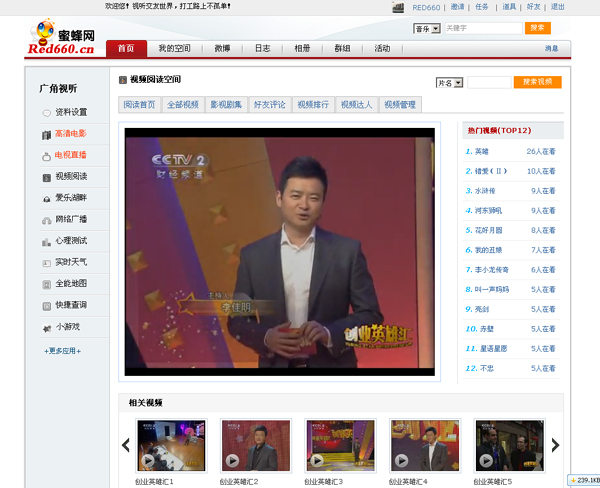Click the user avatar icon near RED660
Screen dimensions: 600x488
398,7
